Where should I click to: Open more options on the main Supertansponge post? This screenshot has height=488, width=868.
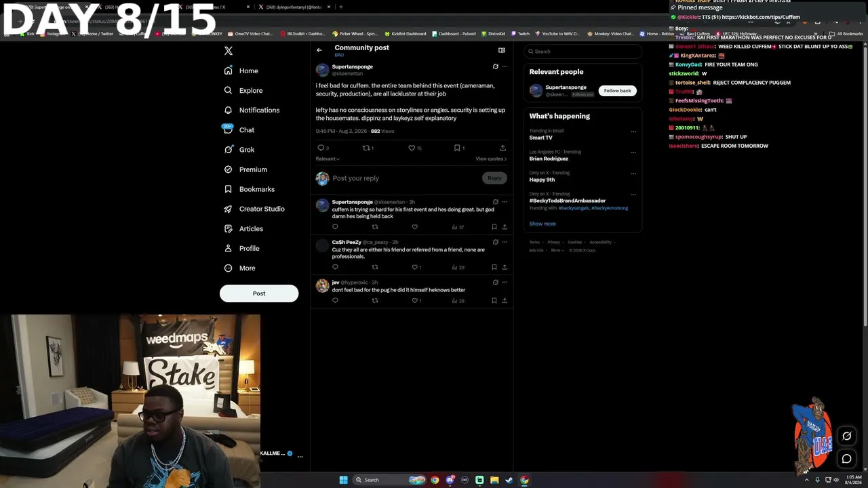505,66
